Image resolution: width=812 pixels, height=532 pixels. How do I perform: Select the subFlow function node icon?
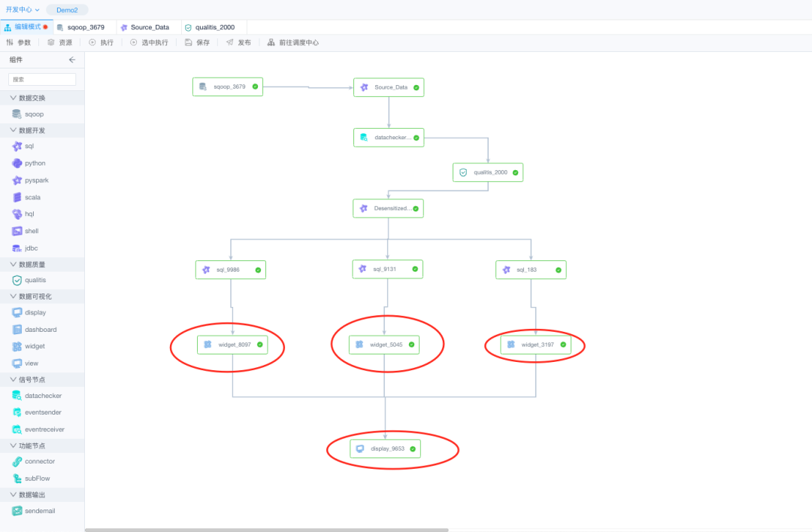point(17,479)
